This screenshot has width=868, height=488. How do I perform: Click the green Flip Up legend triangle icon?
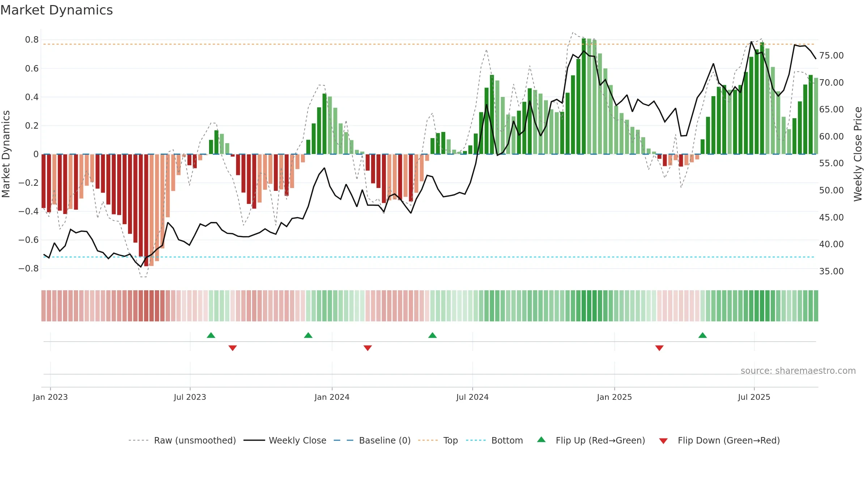pos(541,440)
